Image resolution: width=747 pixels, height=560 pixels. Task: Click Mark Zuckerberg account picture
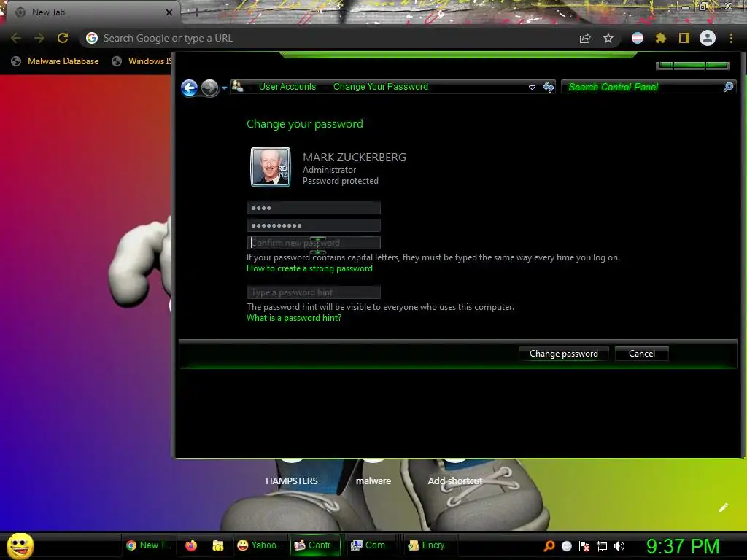pos(271,167)
